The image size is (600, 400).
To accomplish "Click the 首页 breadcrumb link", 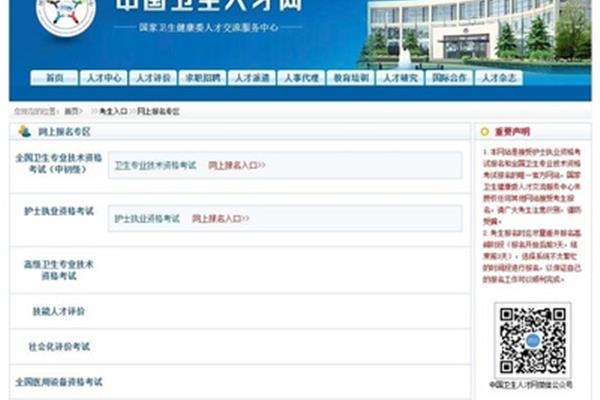I will [73, 111].
